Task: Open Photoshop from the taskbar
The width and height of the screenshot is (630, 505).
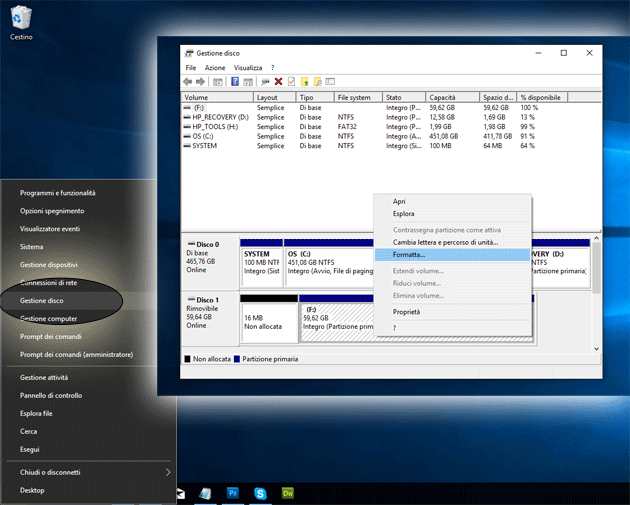Action: coord(232,493)
